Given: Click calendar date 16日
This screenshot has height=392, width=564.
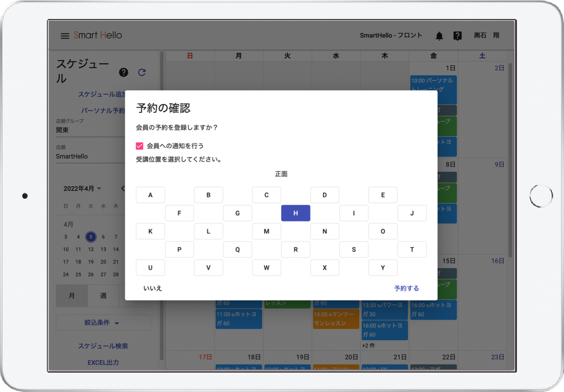Looking at the screenshot, I should tap(497, 261).
